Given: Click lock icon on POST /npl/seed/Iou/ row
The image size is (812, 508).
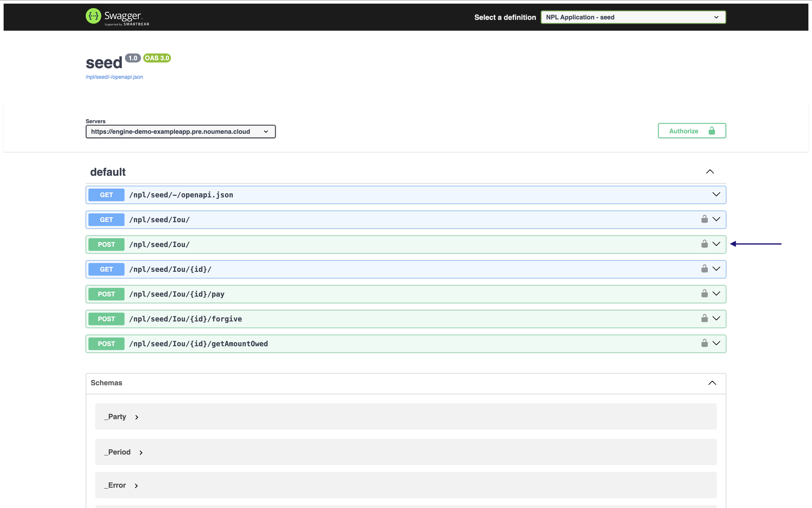Looking at the screenshot, I should tap(704, 244).
